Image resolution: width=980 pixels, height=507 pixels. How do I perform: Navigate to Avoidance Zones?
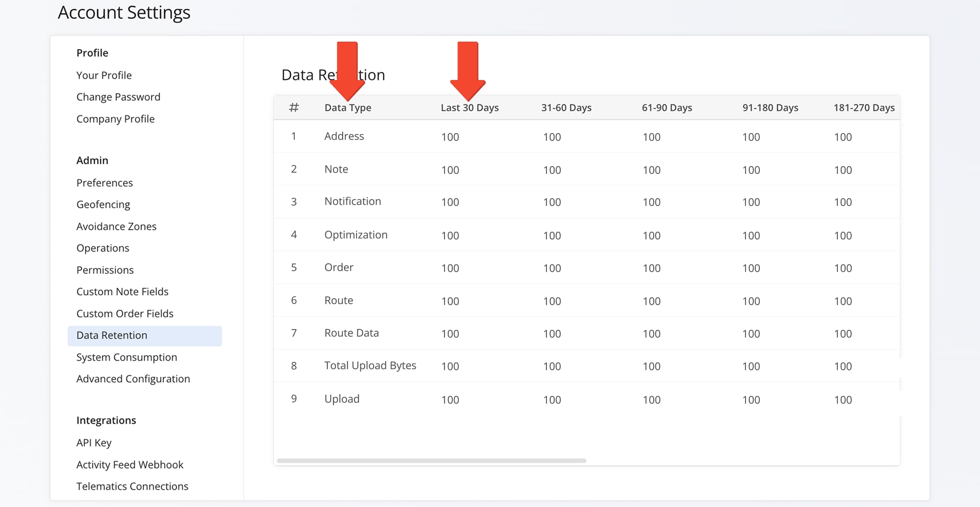116,226
